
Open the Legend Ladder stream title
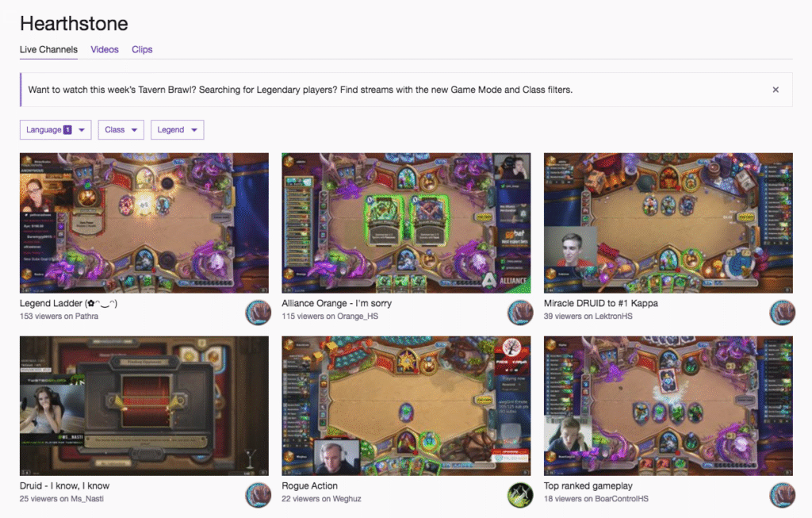[x=68, y=303]
